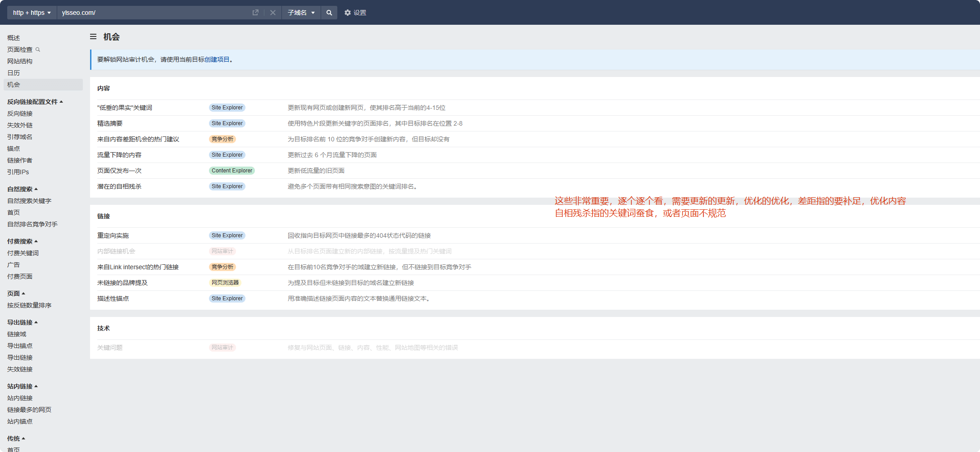Open ylsseo.com via the external link icon
The image size is (980, 452).
click(255, 12)
